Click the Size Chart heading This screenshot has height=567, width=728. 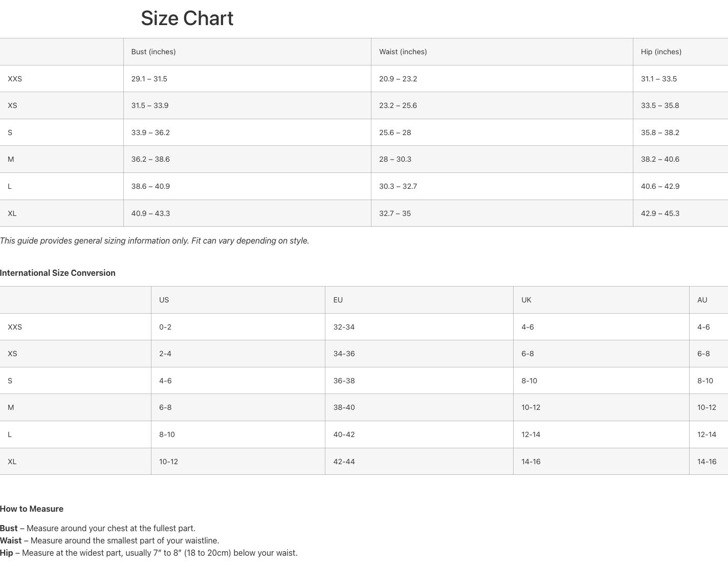pyautogui.click(x=187, y=18)
